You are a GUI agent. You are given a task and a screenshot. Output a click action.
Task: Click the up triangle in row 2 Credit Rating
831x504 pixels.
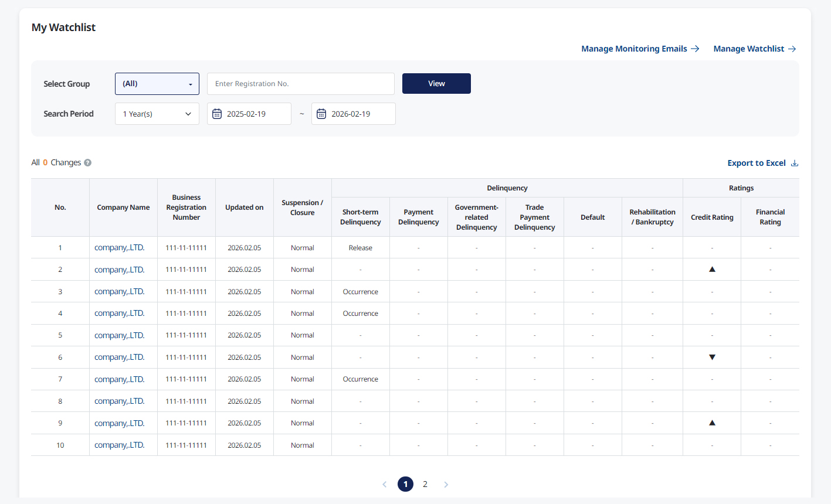click(712, 270)
